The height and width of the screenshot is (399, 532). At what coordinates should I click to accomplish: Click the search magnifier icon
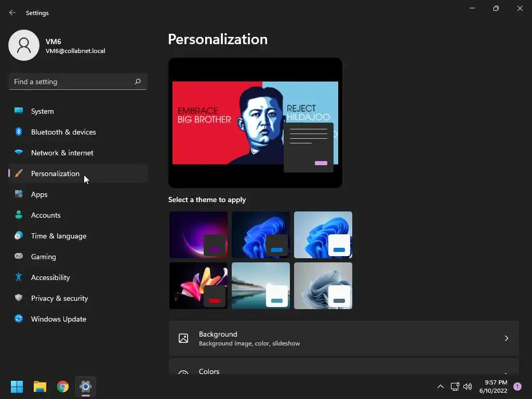point(137,82)
